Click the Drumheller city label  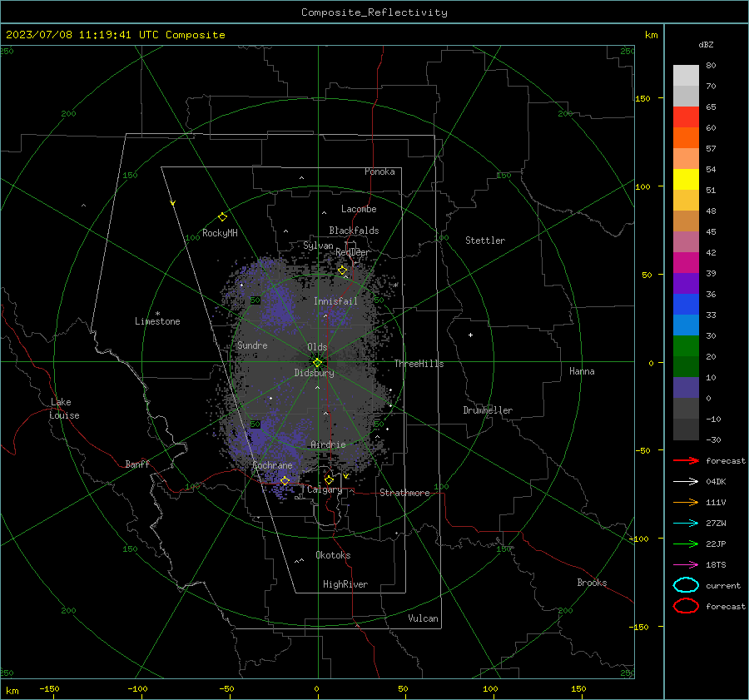pos(488,410)
